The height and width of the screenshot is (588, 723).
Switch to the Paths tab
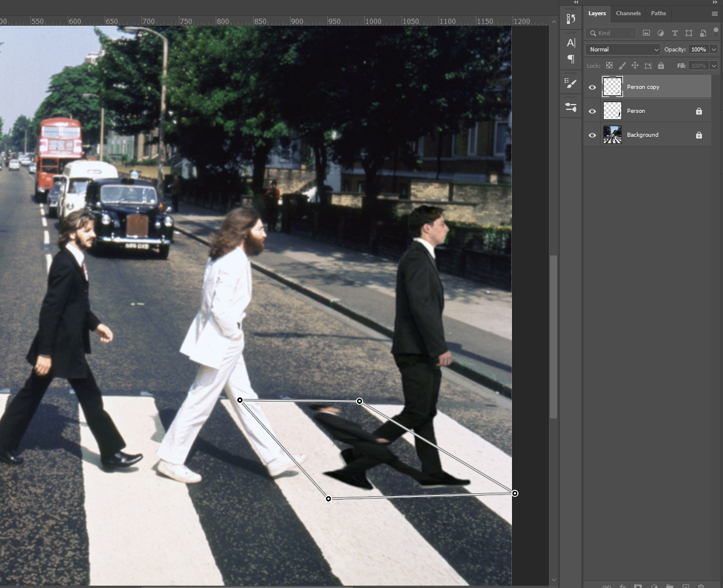coord(659,13)
